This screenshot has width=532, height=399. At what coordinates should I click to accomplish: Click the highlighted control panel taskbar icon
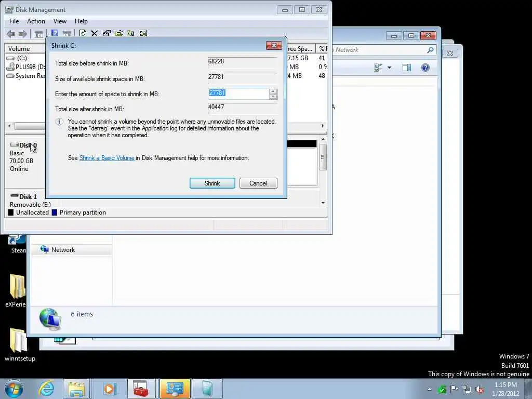tap(175, 389)
